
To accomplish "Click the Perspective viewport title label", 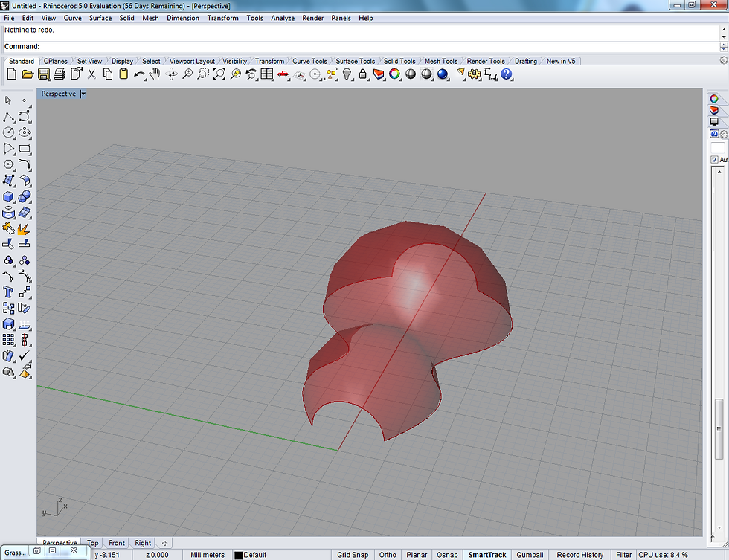I will click(x=59, y=94).
